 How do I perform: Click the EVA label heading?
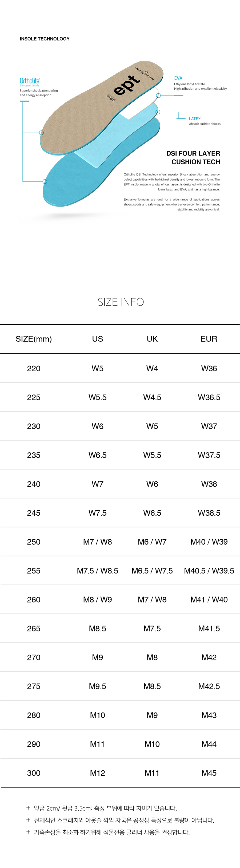[x=178, y=78]
